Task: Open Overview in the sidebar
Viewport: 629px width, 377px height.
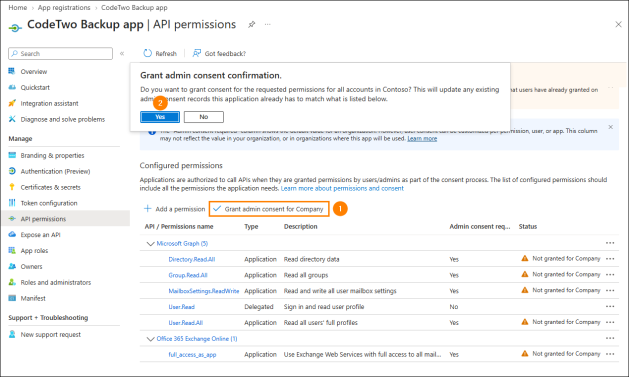Action: [34, 71]
